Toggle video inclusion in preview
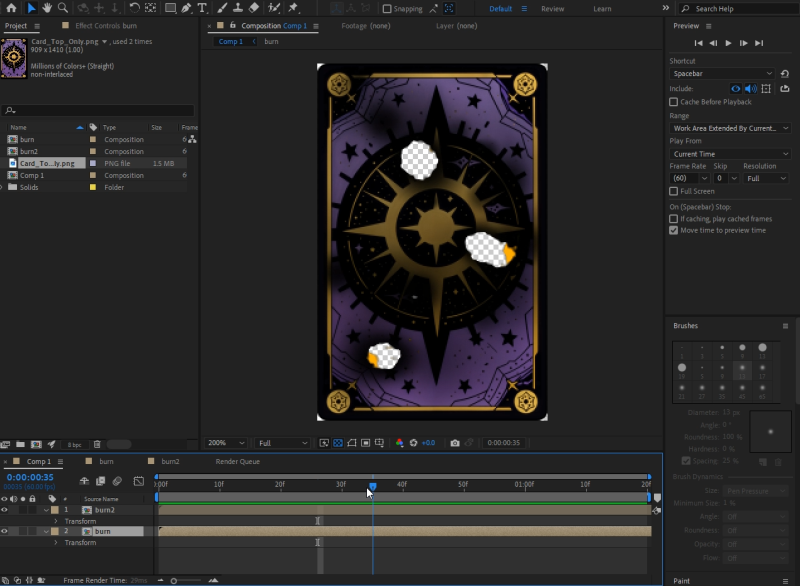Viewport: 800px width, 586px height. [735, 89]
